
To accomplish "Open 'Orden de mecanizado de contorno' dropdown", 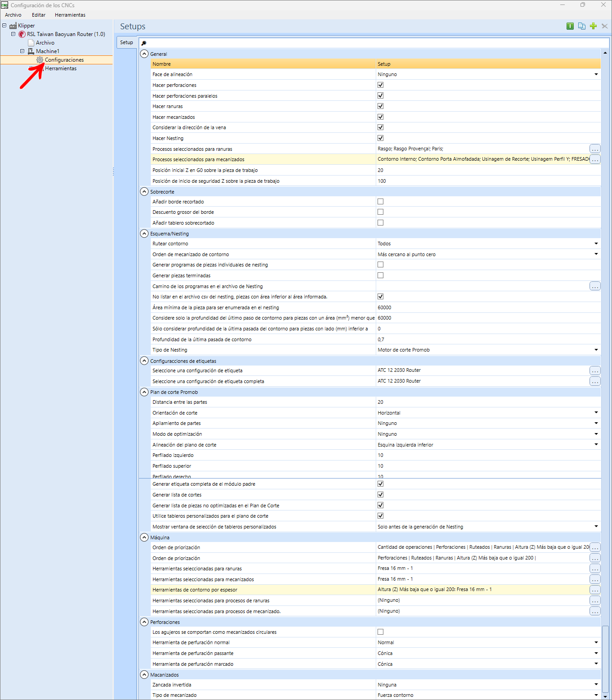I will [x=596, y=254].
